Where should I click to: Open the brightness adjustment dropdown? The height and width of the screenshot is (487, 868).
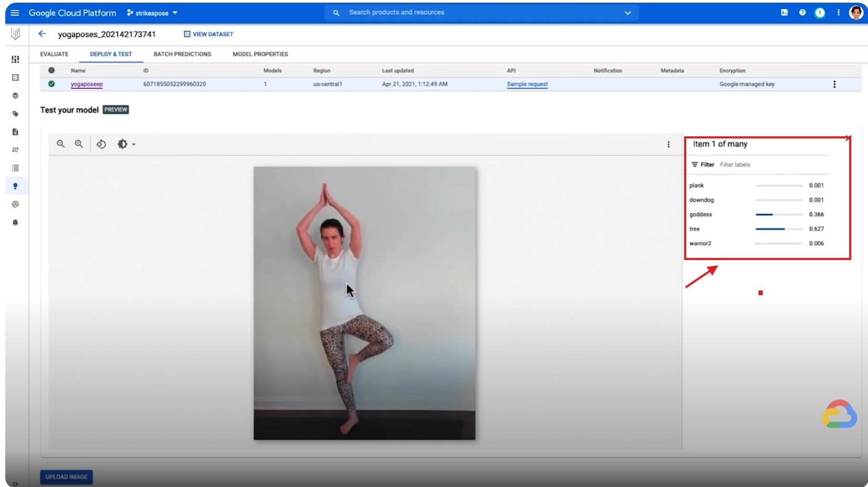[x=126, y=144]
